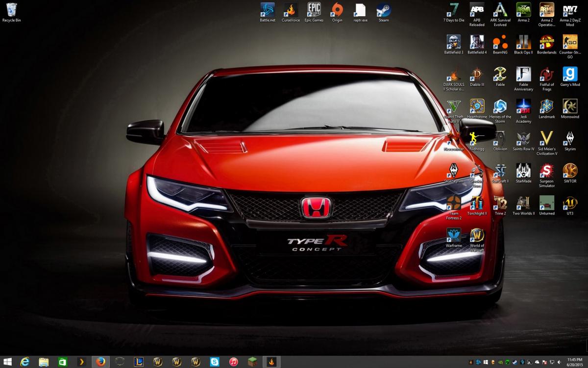Select the Steam shortcut on the desktop

click(384, 10)
